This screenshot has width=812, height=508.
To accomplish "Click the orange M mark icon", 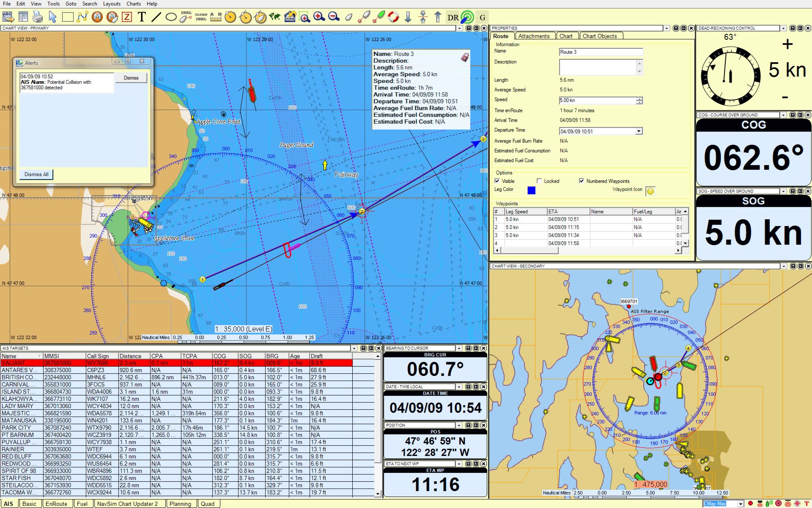I will [x=97, y=17].
